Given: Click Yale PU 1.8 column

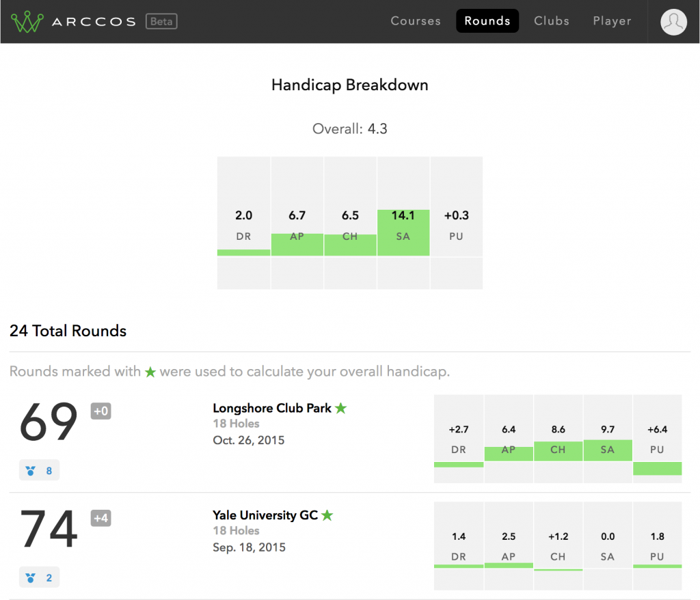Looking at the screenshot, I should coord(657,546).
